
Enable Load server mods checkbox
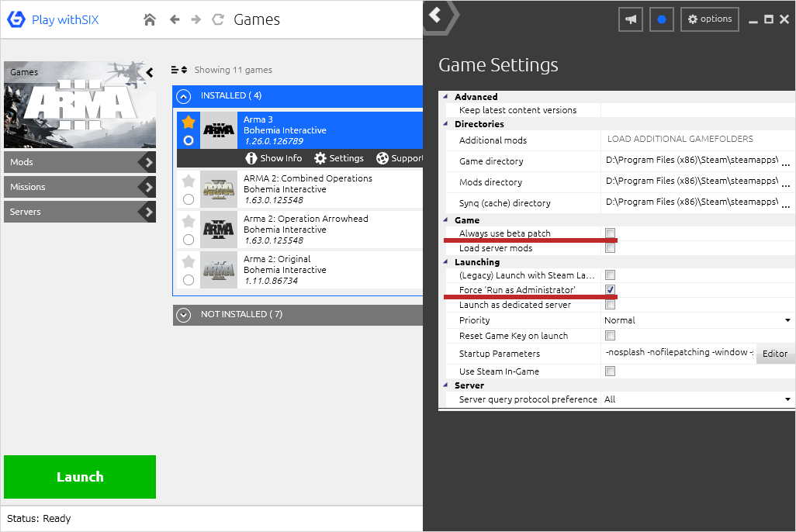pos(611,248)
